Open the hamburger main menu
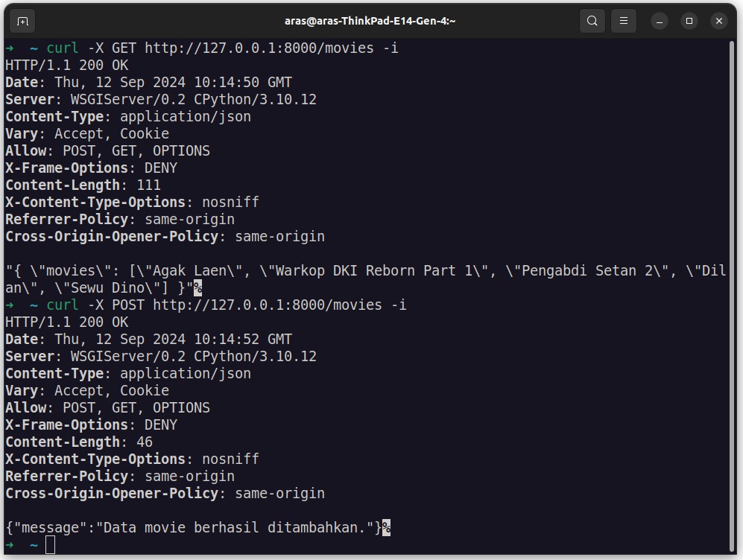Image resolution: width=743 pixels, height=560 pixels. 623,21
